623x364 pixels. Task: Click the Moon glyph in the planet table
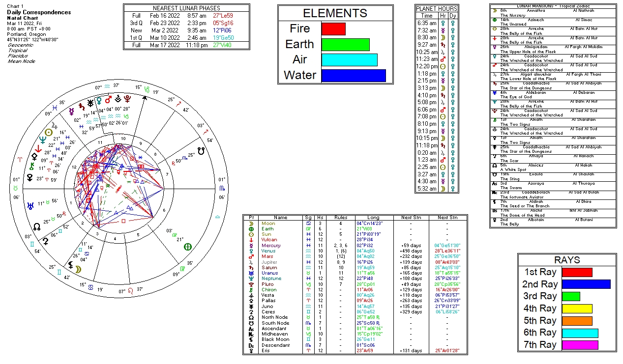[x=251, y=224]
